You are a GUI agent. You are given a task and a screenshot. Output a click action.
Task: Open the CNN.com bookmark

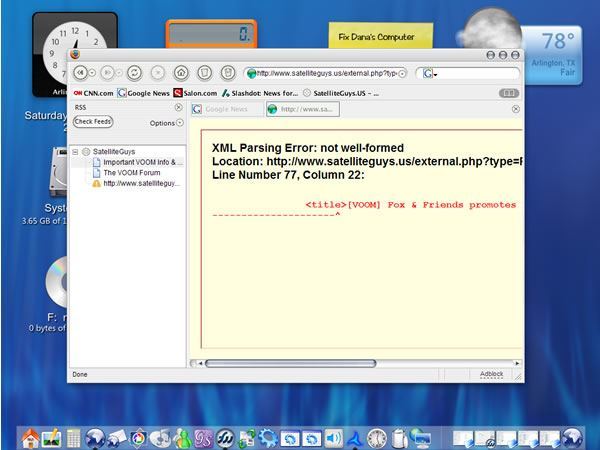(x=94, y=93)
